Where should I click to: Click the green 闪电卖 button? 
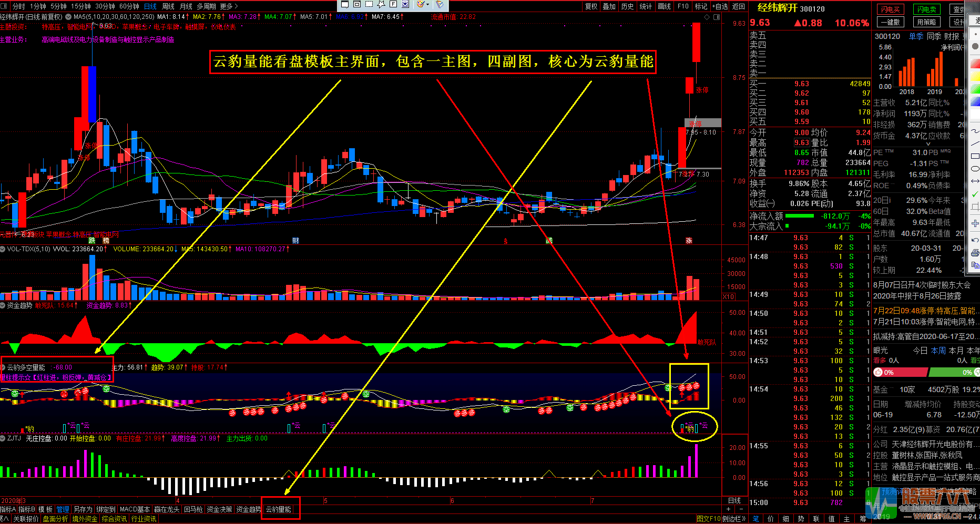pos(926,9)
